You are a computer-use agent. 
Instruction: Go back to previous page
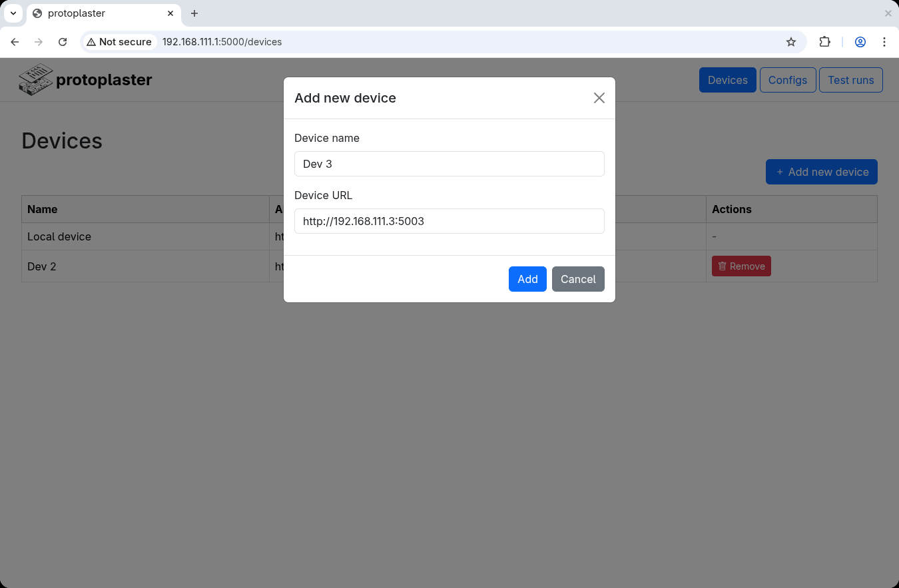15,42
